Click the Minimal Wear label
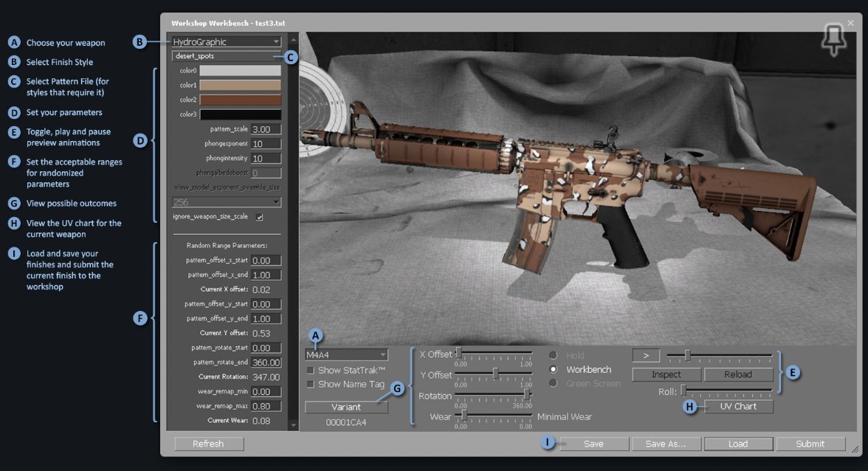868x471 pixels. 565,417
